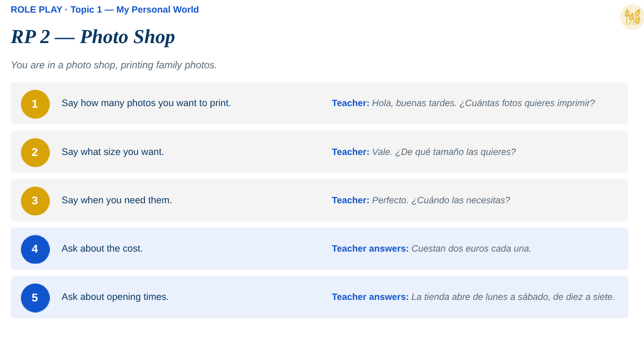
Task: Click the yellow number 3 badge
Action: (x=35, y=201)
